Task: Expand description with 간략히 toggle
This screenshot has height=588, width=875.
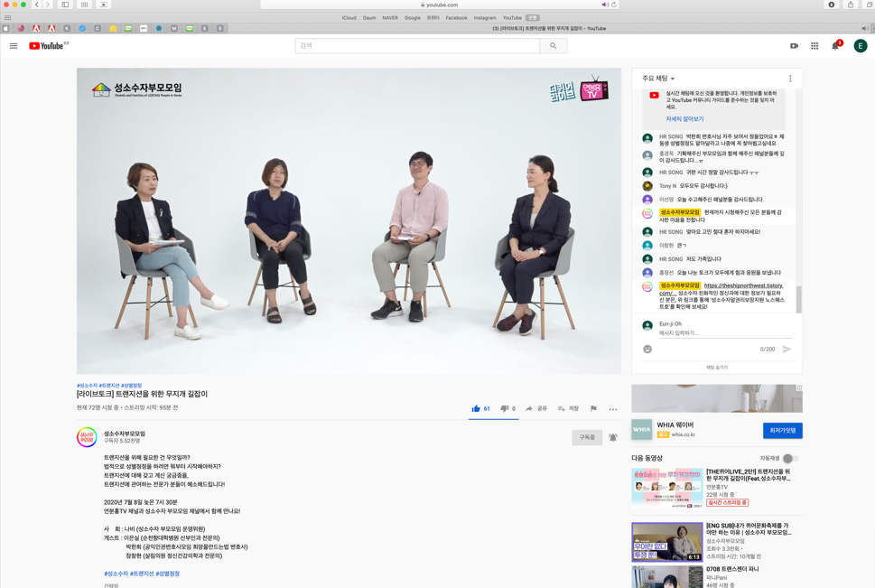Action: pyautogui.click(x=111, y=585)
